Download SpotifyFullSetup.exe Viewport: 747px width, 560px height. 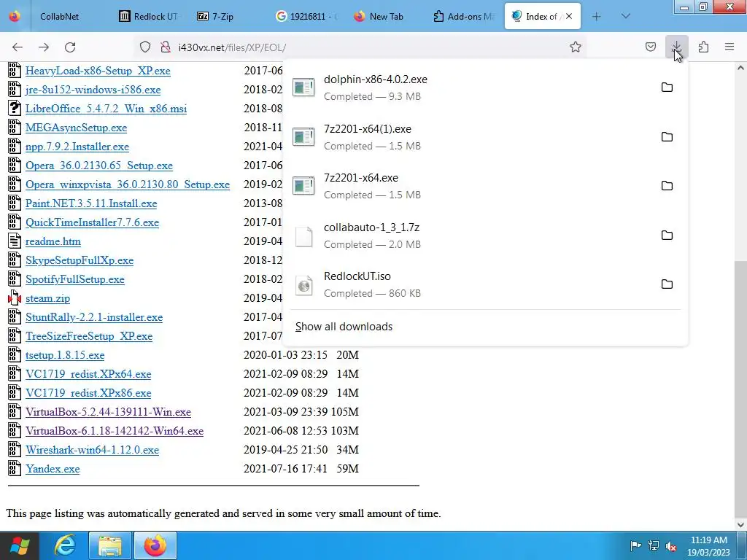pos(75,279)
